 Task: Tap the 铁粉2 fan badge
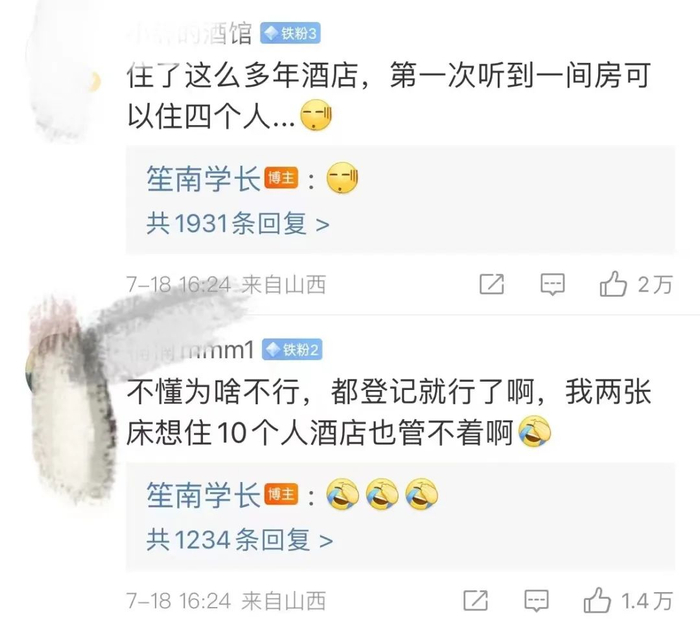292,349
